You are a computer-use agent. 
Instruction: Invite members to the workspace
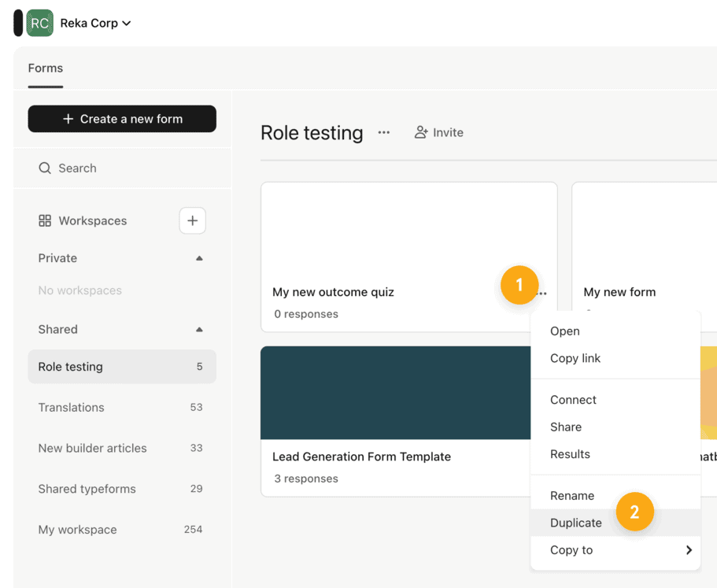pos(439,133)
